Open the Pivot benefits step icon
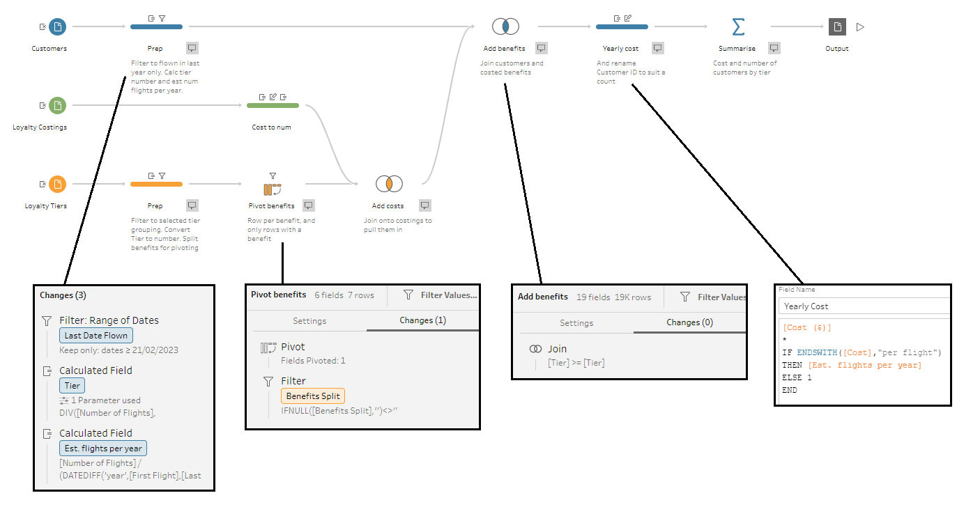This screenshot has width=980, height=523. (272, 189)
